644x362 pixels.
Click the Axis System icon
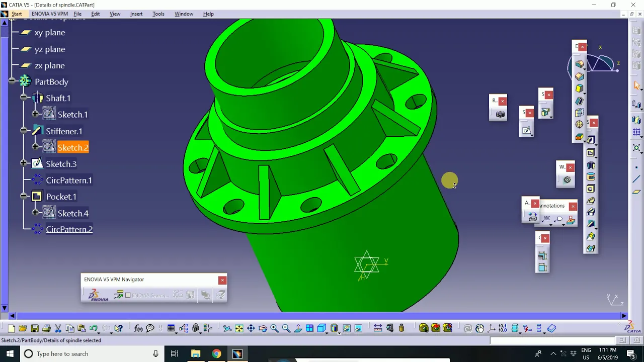pos(492,328)
